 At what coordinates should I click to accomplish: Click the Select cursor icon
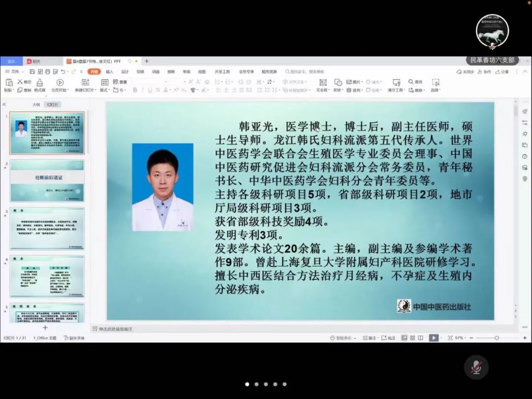pos(435,82)
